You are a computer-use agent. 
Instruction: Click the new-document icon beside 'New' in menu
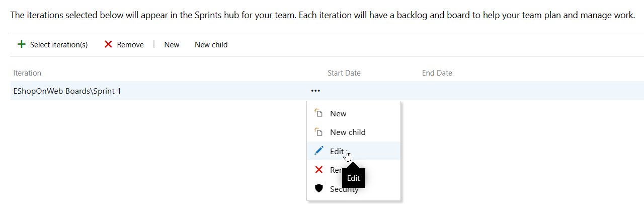[x=318, y=113]
